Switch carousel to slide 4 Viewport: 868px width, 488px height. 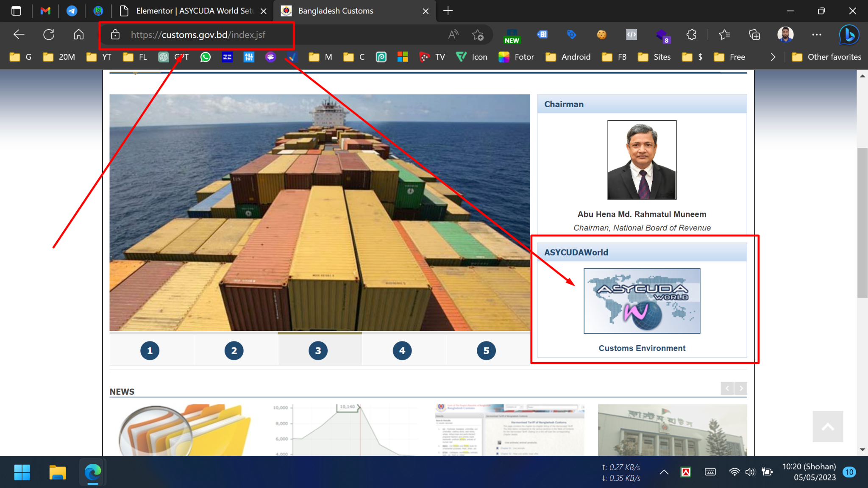402,351
